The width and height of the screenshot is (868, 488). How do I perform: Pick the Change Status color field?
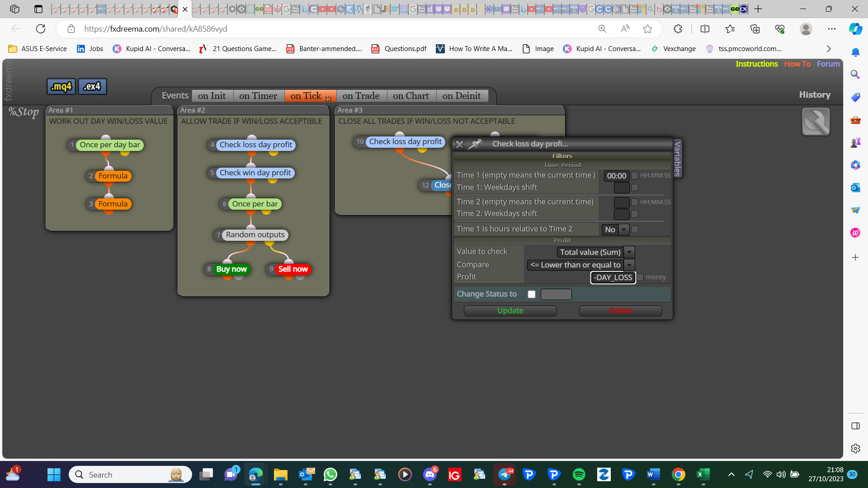(556, 294)
